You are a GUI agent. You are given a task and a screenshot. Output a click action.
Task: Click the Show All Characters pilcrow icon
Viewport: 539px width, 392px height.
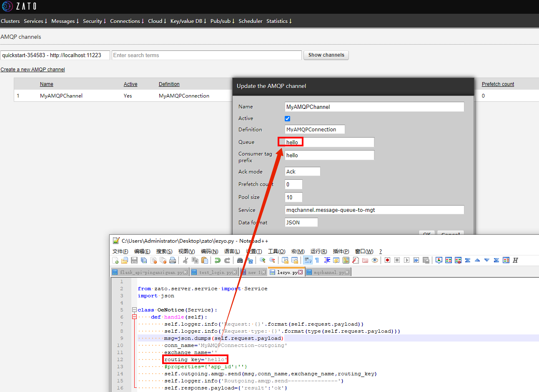pos(317,260)
